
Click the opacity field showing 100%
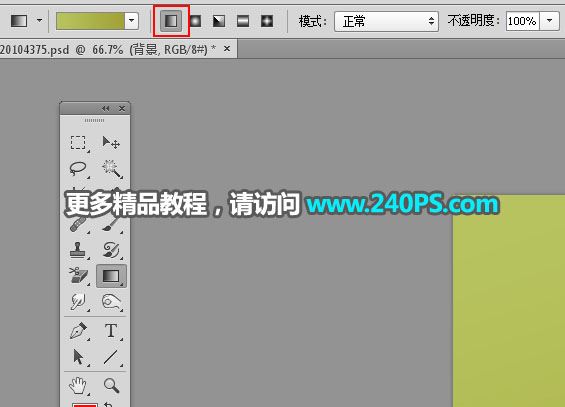point(522,21)
